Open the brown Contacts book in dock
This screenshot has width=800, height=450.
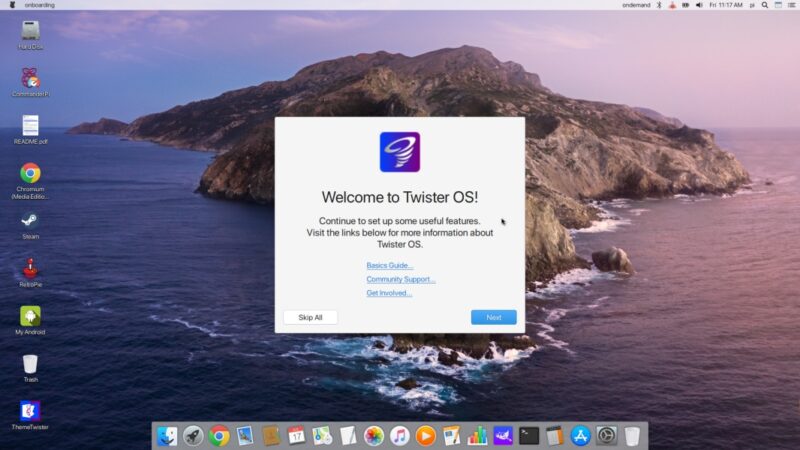[x=271, y=436]
